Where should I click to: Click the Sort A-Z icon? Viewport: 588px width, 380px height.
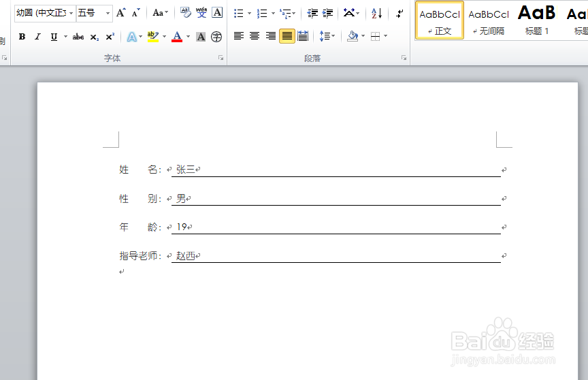coord(376,14)
